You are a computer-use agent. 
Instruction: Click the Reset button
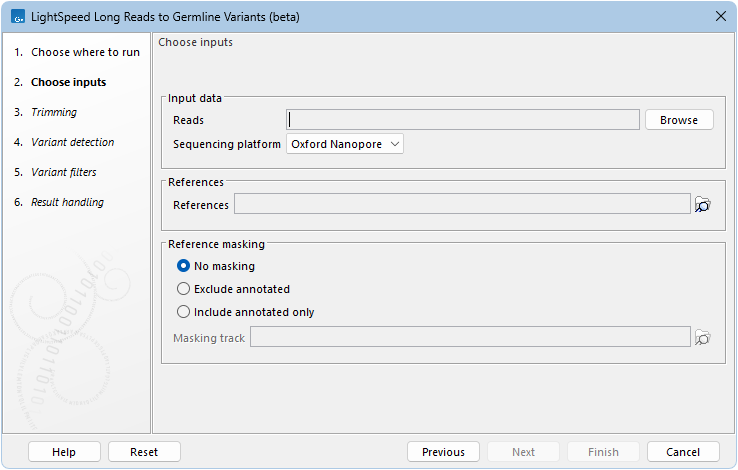[144, 452]
